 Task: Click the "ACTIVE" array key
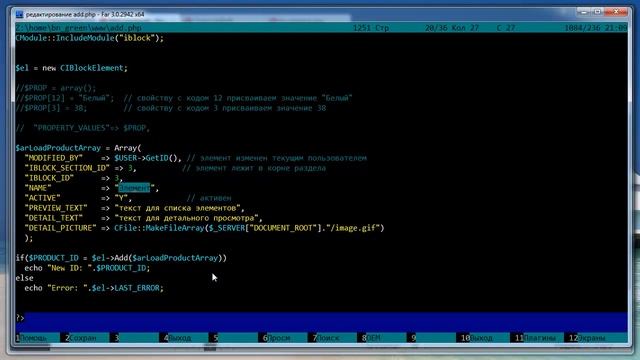pyautogui.click(x=42, y=198)
